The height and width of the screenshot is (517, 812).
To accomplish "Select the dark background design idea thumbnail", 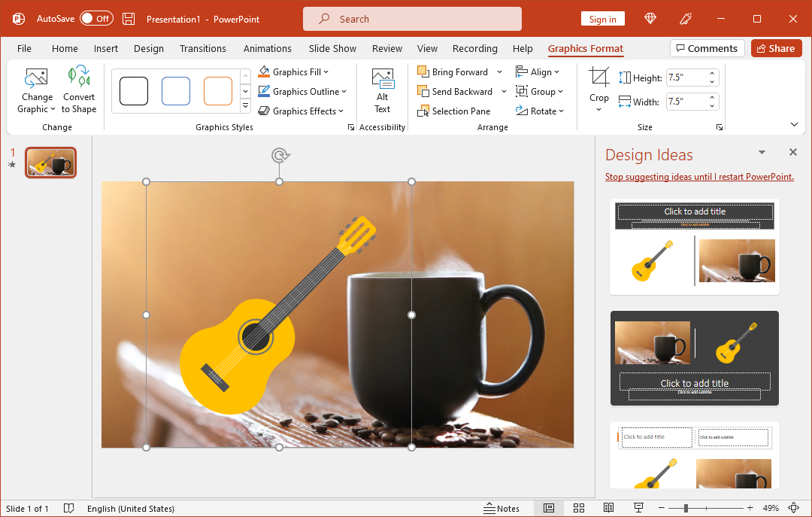I will (695, 358).
